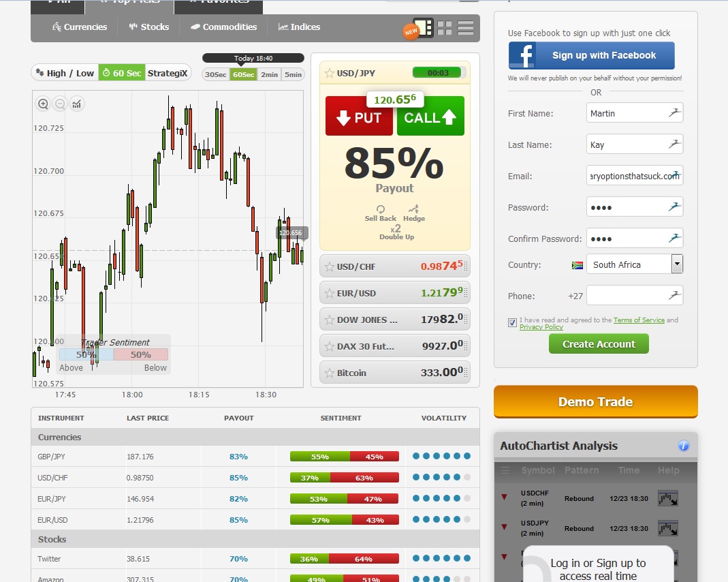
Task: Expand the DOW JONES asset panel
Action: 394,320
